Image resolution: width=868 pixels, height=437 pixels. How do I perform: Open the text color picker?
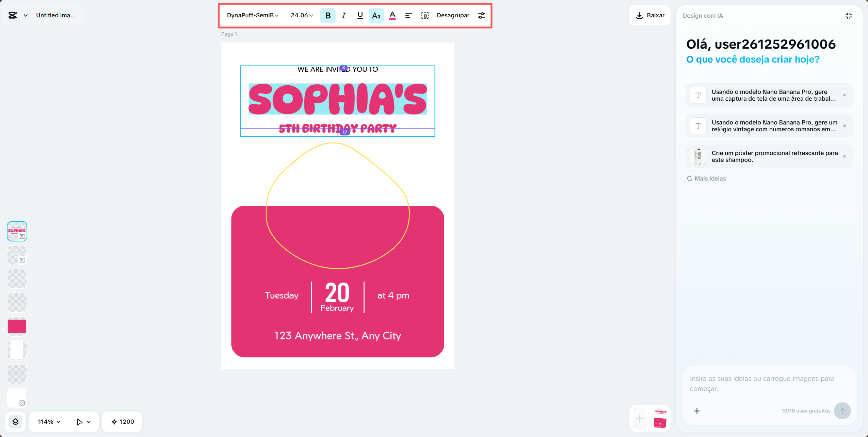pos(392,16)
